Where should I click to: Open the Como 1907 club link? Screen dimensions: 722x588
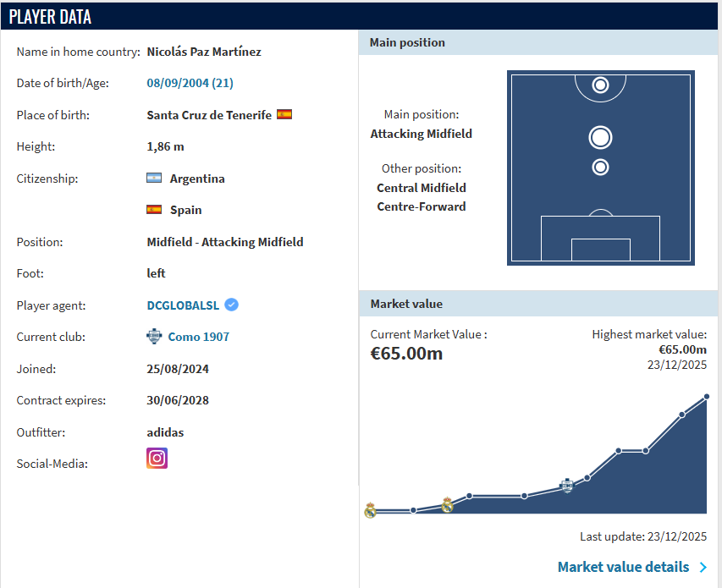click(198, 337)
